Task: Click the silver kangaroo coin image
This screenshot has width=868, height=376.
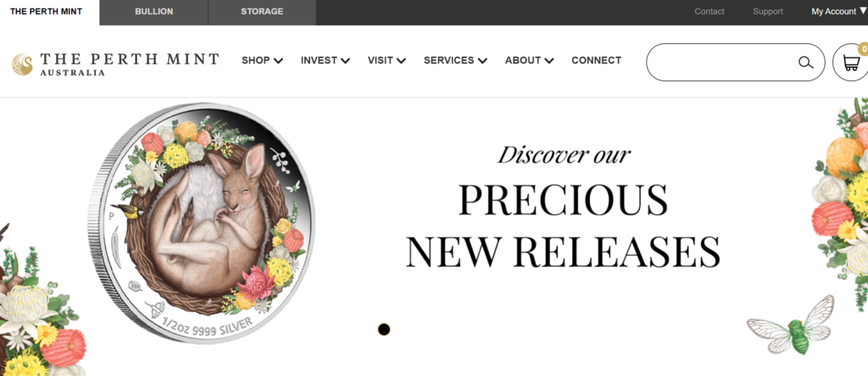Action: (202, 223)
